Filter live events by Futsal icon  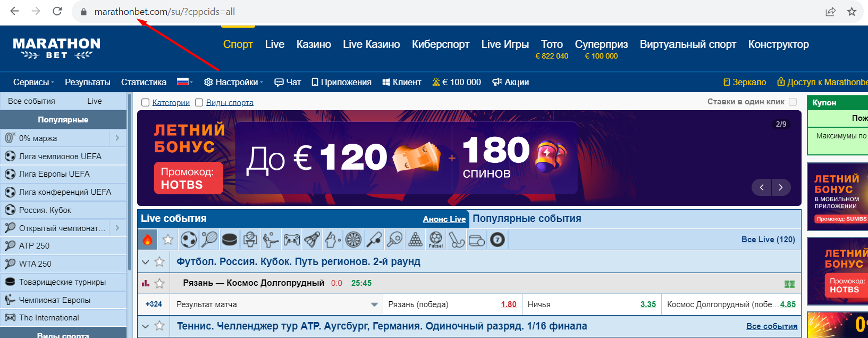(436, 240)
